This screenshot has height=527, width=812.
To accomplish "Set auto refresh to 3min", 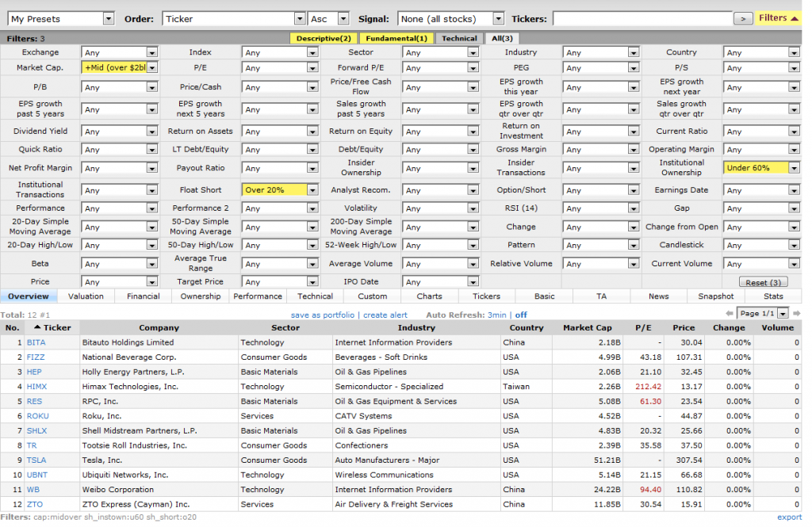I will tap(497, 315).
